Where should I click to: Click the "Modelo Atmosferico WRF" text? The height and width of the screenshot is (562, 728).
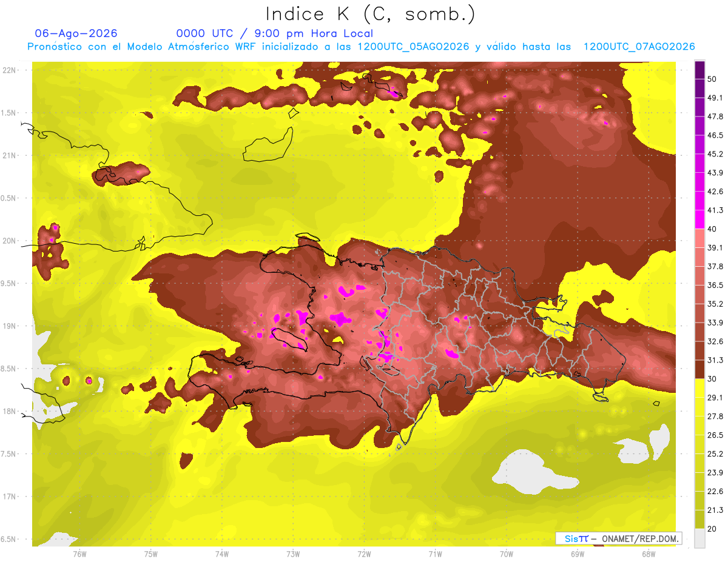(197, 47)
